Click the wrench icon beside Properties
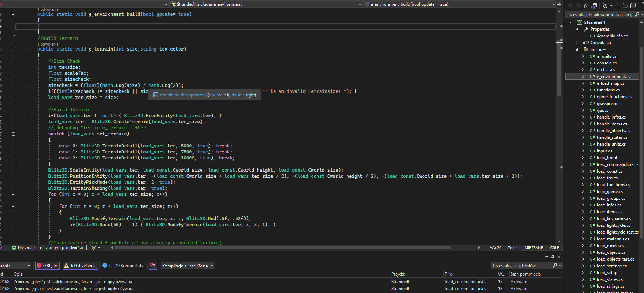The image size is (644, 293). tap(586, 29)
